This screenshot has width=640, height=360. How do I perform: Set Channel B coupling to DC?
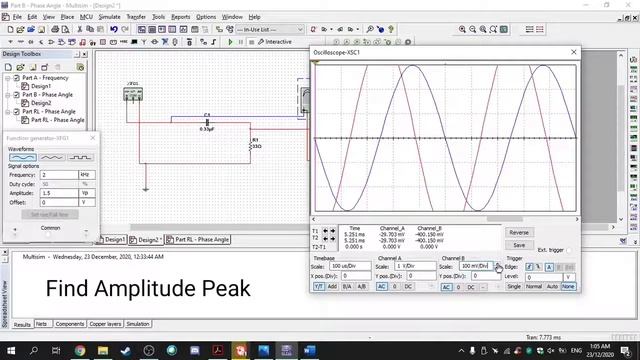pyautogui.click(x=471, y=287)
